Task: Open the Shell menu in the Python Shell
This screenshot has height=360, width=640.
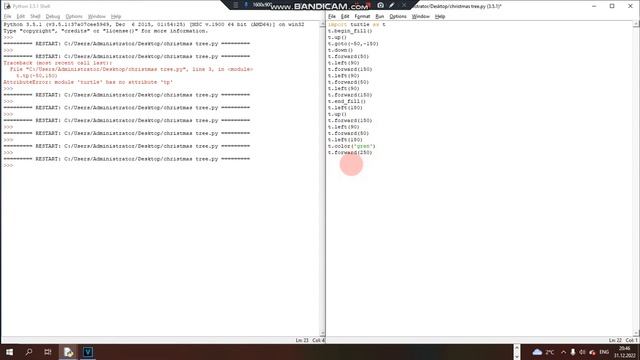Action: click(x=35, y=16)
